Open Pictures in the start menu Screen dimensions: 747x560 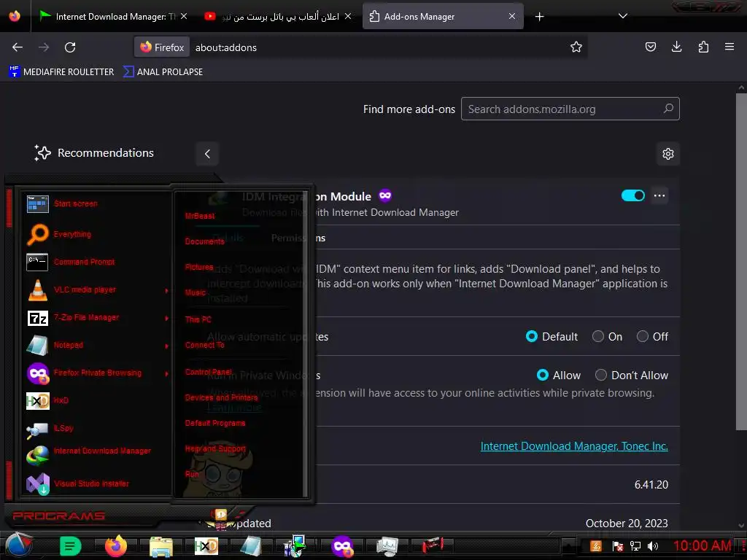coord(199,267)
